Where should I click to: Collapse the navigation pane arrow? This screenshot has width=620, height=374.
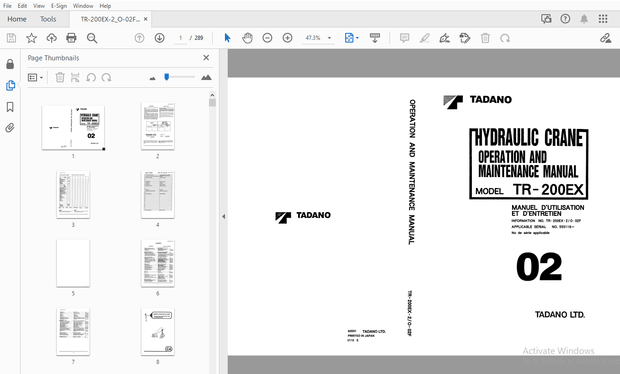click(x=223, y=216)
